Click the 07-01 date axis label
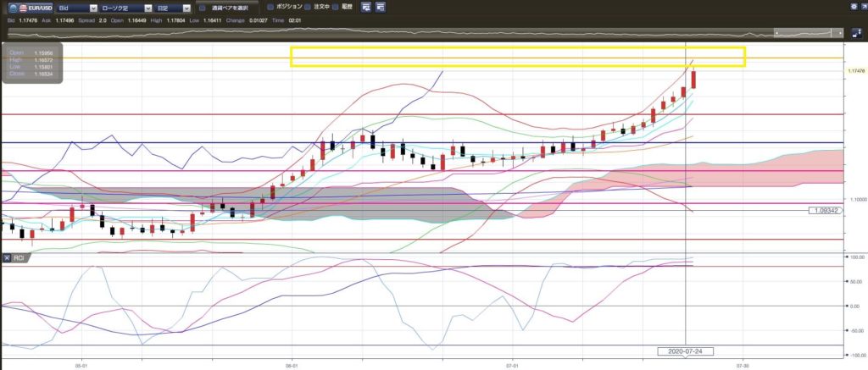 pos(513,366)
